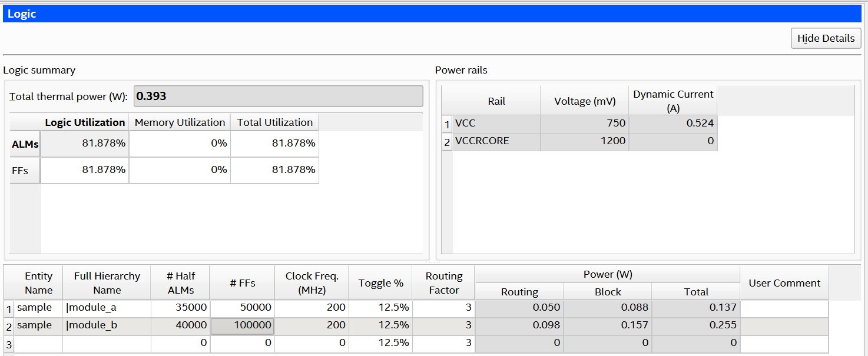
Task: Click the Total thermal power field
Action: pyautogui.click(x=278, y=97)
